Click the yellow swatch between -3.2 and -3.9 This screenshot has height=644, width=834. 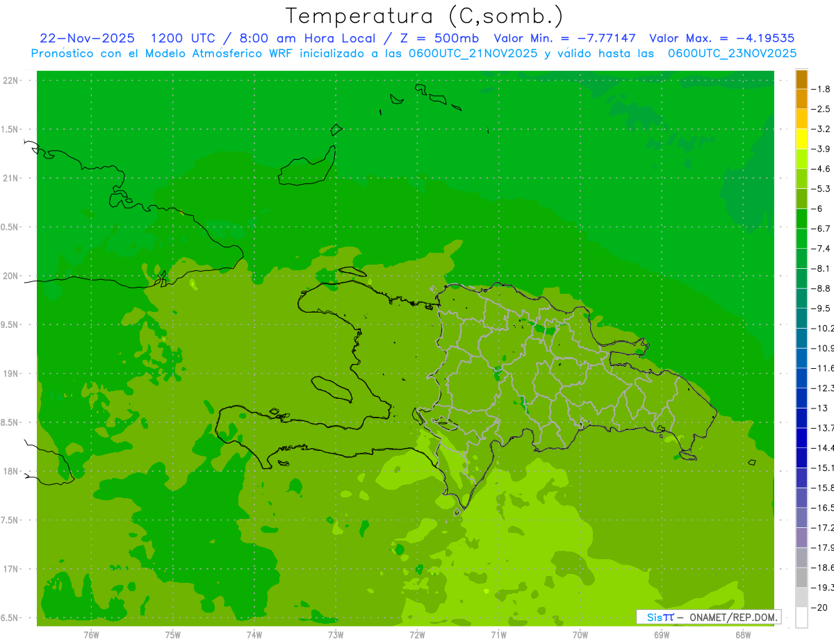801,139
